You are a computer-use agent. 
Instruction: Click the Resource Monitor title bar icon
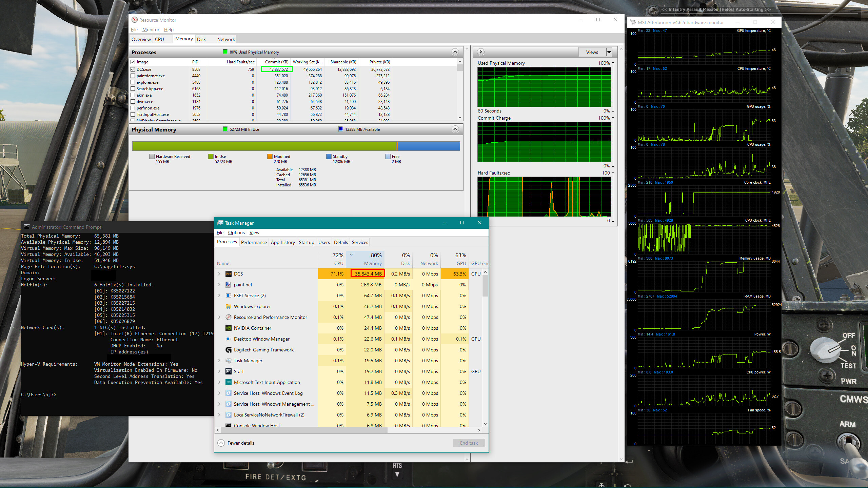[x=135, y=20]
